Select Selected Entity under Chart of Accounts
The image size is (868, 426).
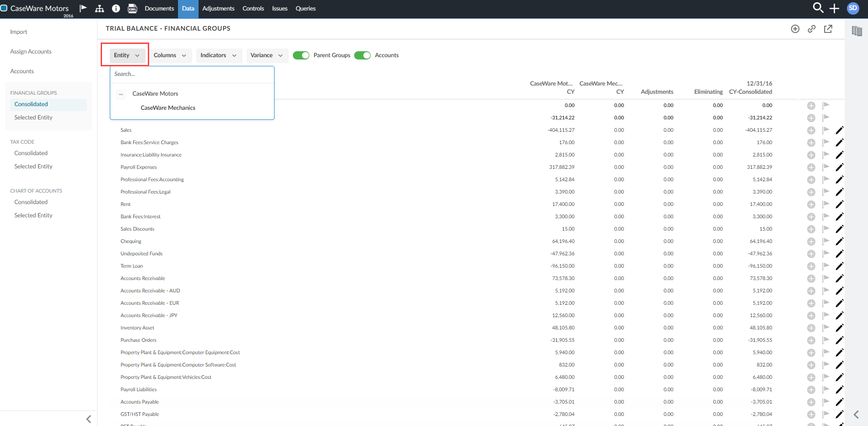click(x=33, y=216)
